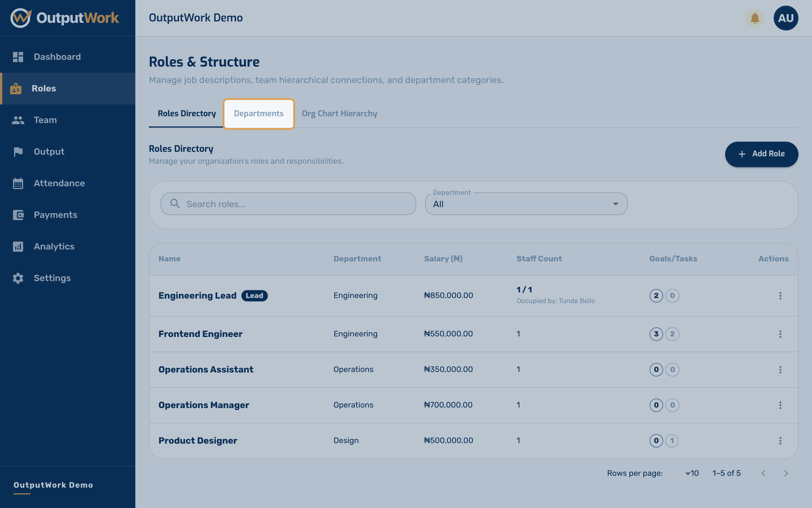Open the Operations Manager role
This screenshot has height=508, width=812.
tap(204, 405)
